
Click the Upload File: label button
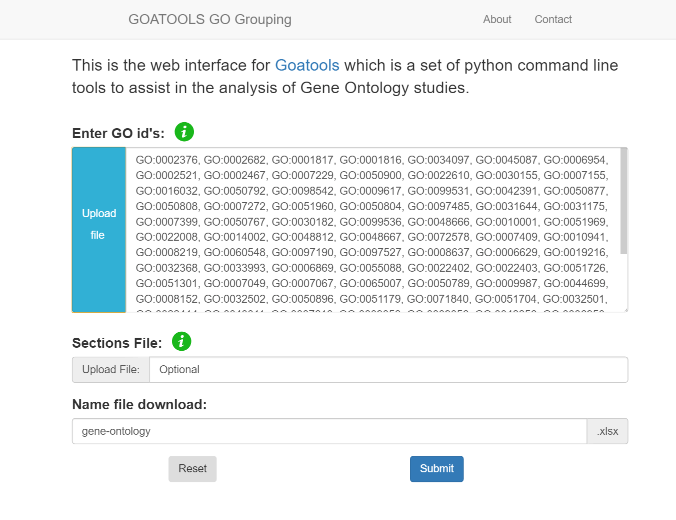111,370
